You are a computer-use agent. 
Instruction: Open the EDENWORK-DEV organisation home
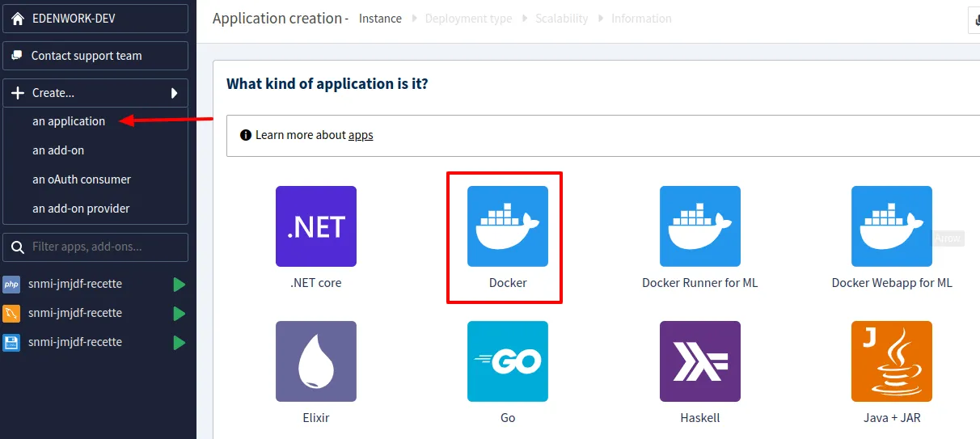coord(95,18)
